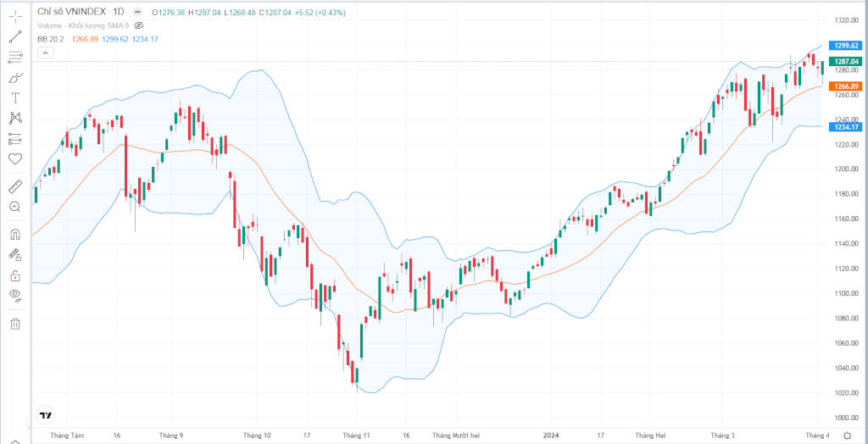The image size is (868, 444).
Task: Click the BB basis value 1266.89 in the legend
Action: (86, 39)
